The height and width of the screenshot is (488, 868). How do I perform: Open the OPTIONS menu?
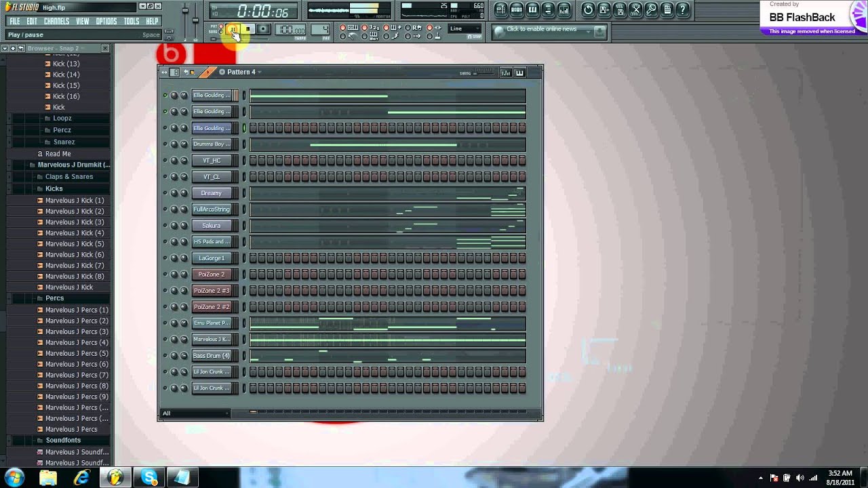(x=106, y=21)
